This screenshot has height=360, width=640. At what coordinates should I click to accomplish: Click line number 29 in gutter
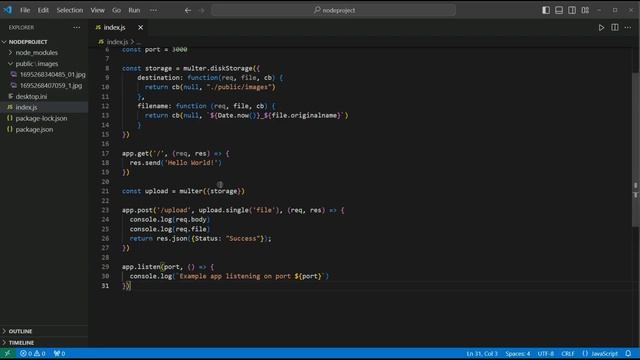105,267
